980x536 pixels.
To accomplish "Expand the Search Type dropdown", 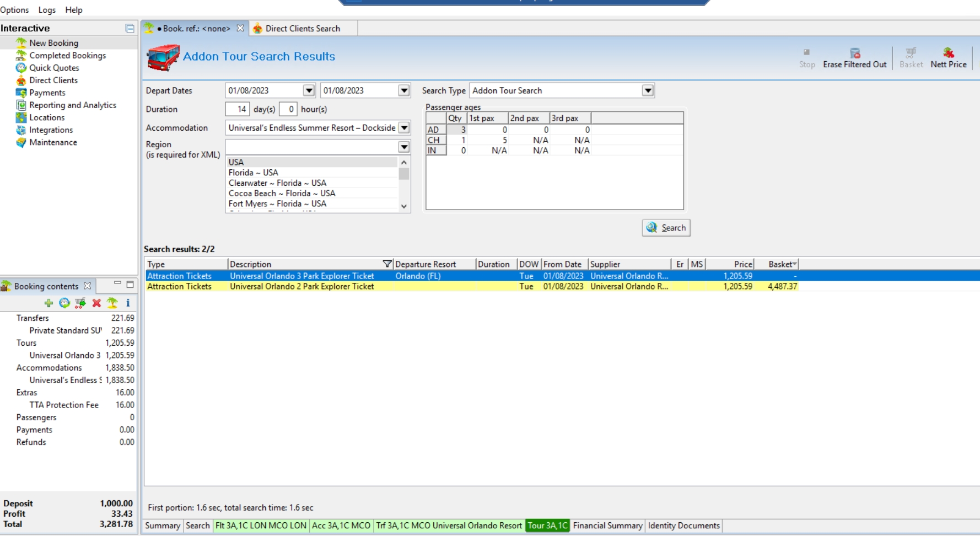I will [648, 90].
